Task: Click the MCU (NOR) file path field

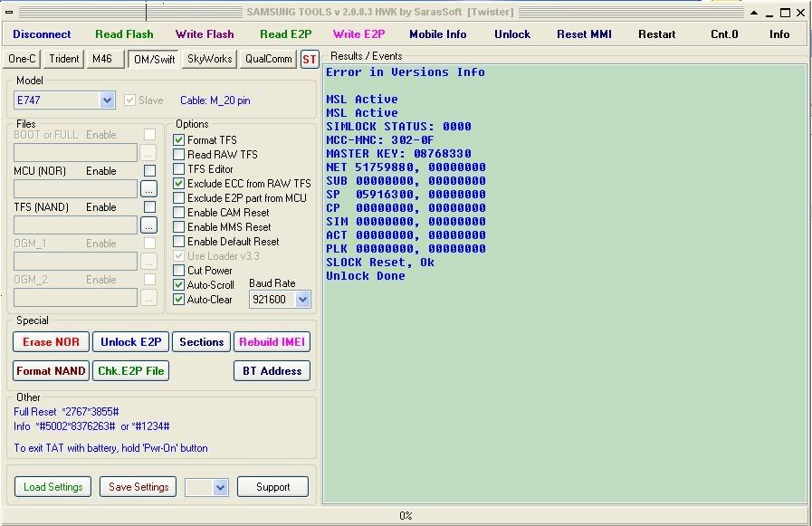Action: click(76, 189)
